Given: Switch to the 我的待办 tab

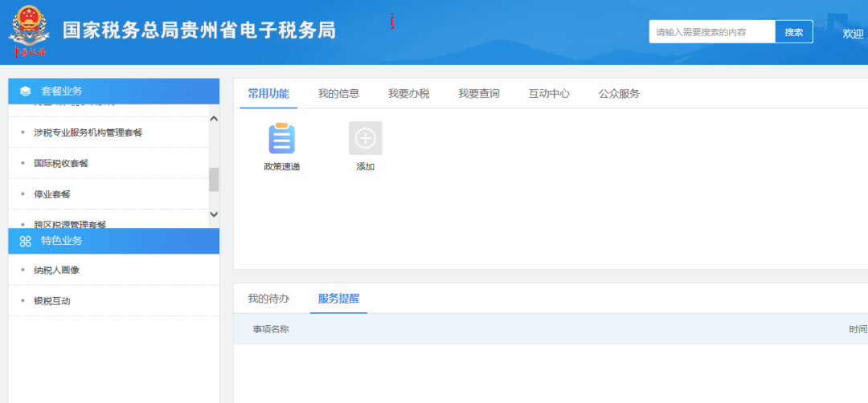Looking at the screenshot, I should click(268, 299).
